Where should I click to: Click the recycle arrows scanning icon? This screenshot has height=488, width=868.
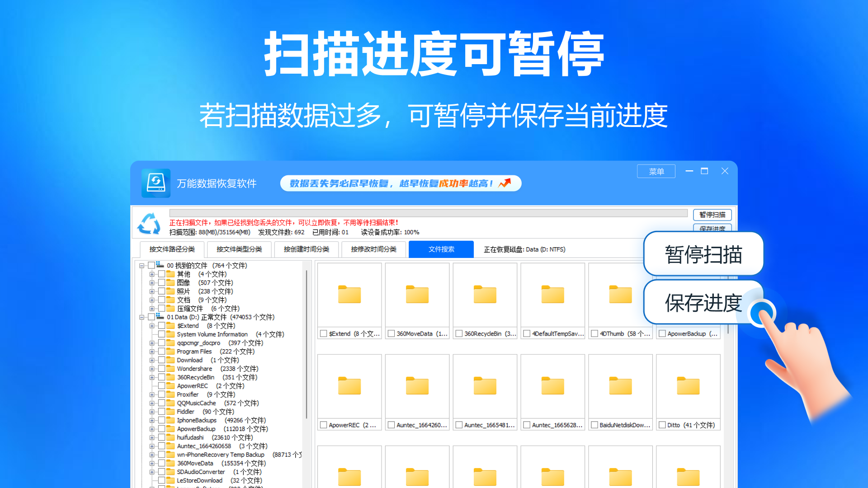[x=149, y=223]
